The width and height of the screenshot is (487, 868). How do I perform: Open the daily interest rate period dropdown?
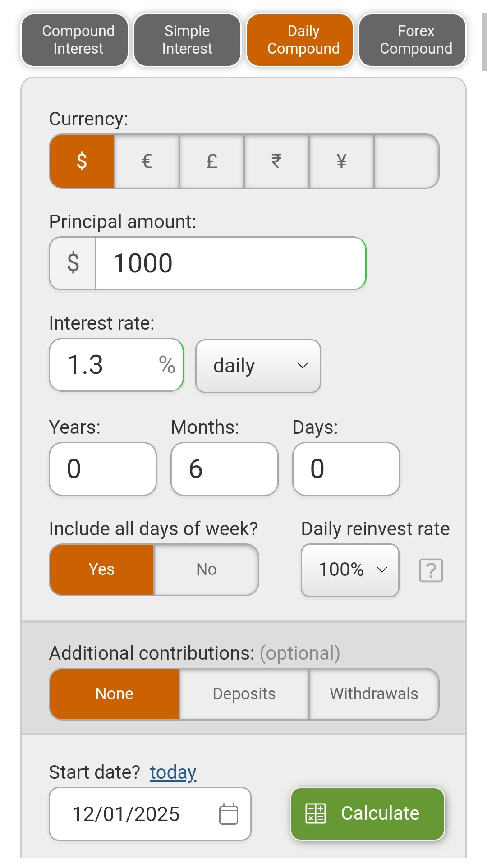258,366
